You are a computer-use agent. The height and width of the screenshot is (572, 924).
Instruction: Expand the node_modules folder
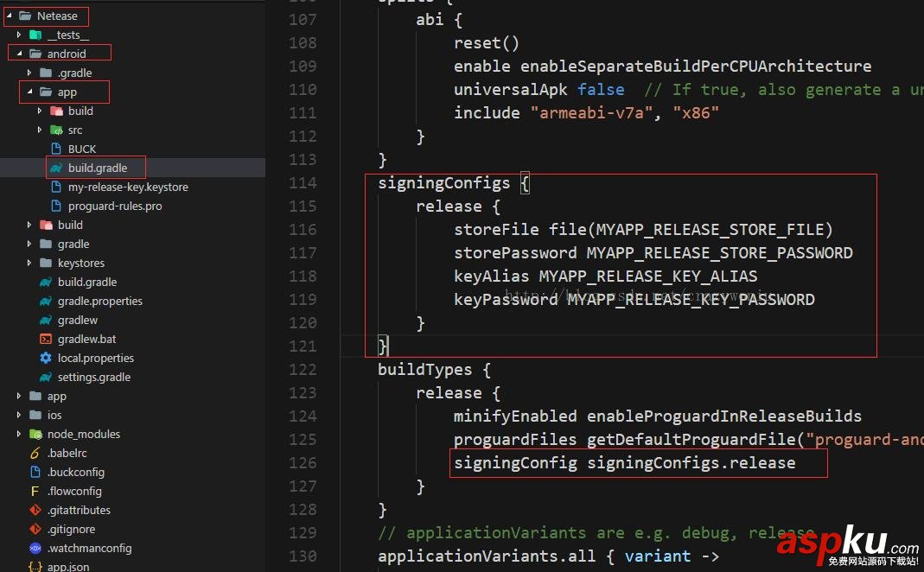20,434
